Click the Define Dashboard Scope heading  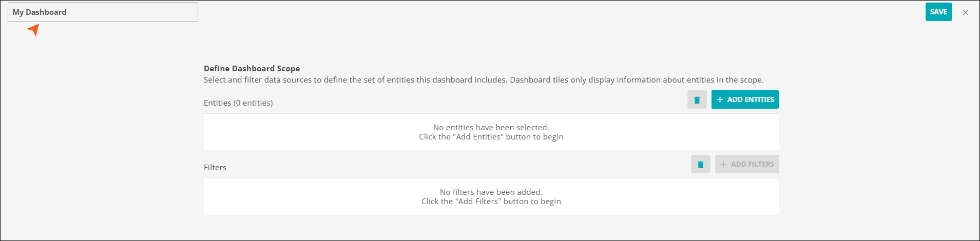click(252, 68)
